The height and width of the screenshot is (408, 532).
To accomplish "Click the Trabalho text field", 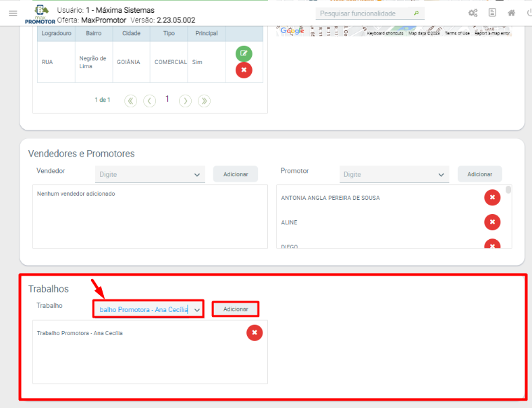I will pos(144,309).
